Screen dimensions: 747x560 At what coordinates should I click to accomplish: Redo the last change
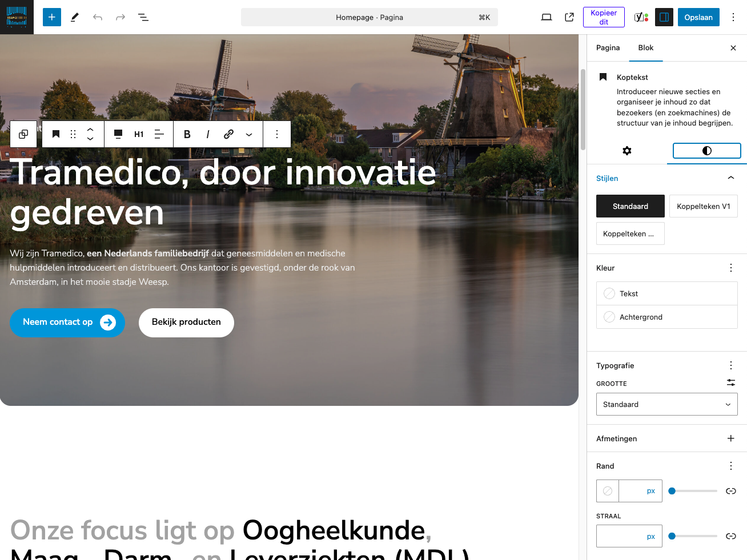click(x=121, y=17)
